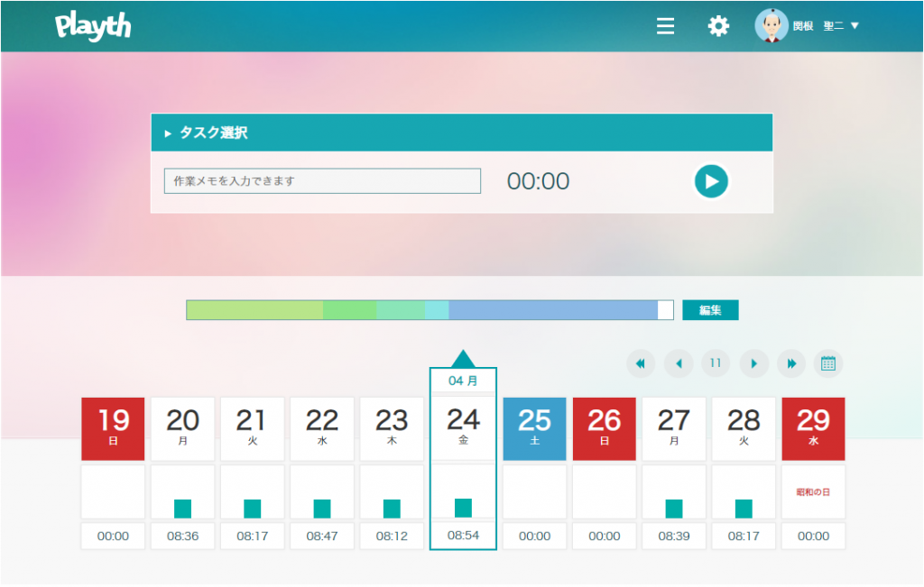Image resolution: width=924 pixels, height=587 pixels.
Task: Click the round 11 button
Action: click(x=716, y=363)
